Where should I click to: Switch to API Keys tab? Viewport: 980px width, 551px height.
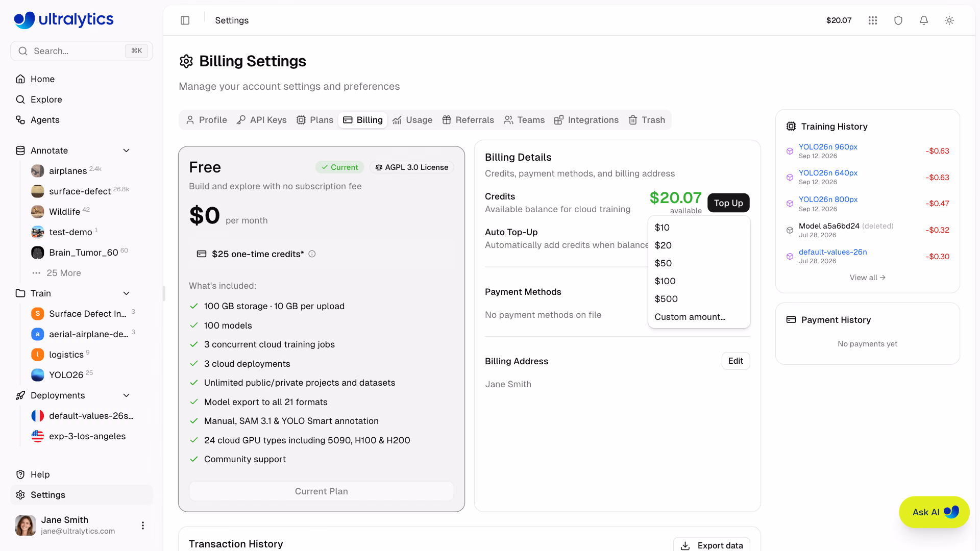(x=262, y=120)
